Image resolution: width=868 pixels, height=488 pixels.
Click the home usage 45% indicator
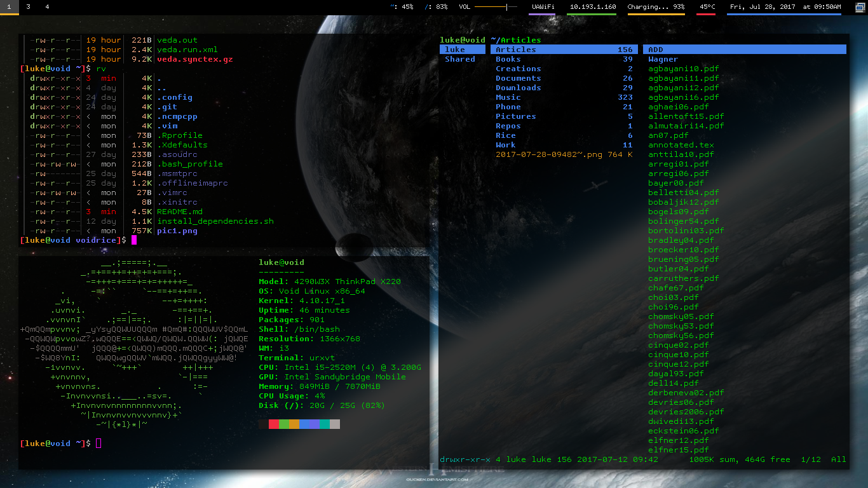point(402,7)
